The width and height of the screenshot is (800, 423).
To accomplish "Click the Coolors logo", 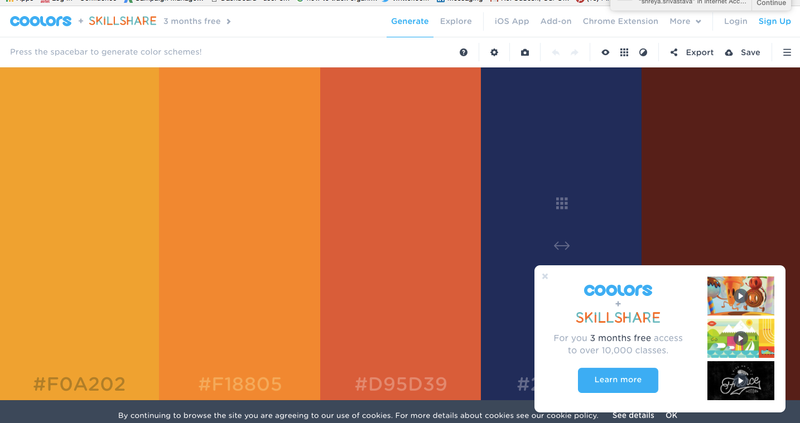I will 41,21.
